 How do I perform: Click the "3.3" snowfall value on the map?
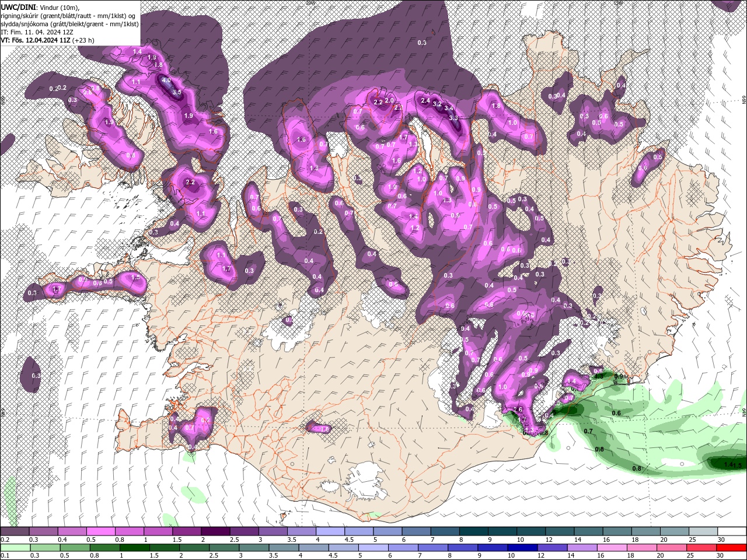point(453,117)
